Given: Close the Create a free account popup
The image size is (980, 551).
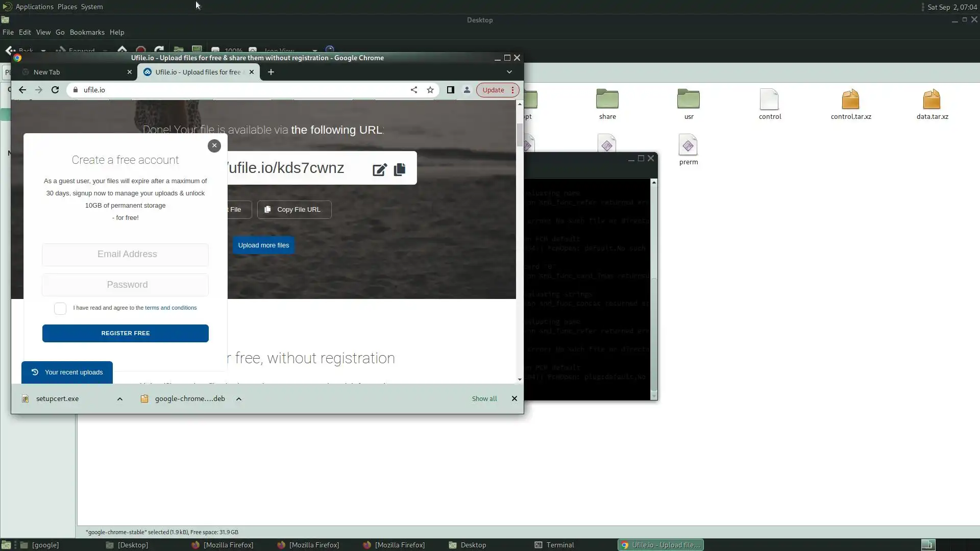Looking at the screenshot, I should click(214, 146).
